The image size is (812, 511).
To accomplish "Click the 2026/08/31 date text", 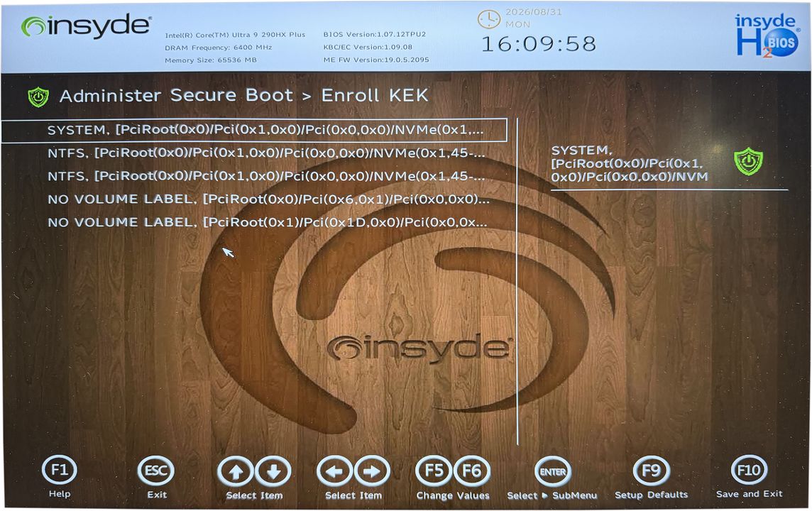I will [533, 12].
